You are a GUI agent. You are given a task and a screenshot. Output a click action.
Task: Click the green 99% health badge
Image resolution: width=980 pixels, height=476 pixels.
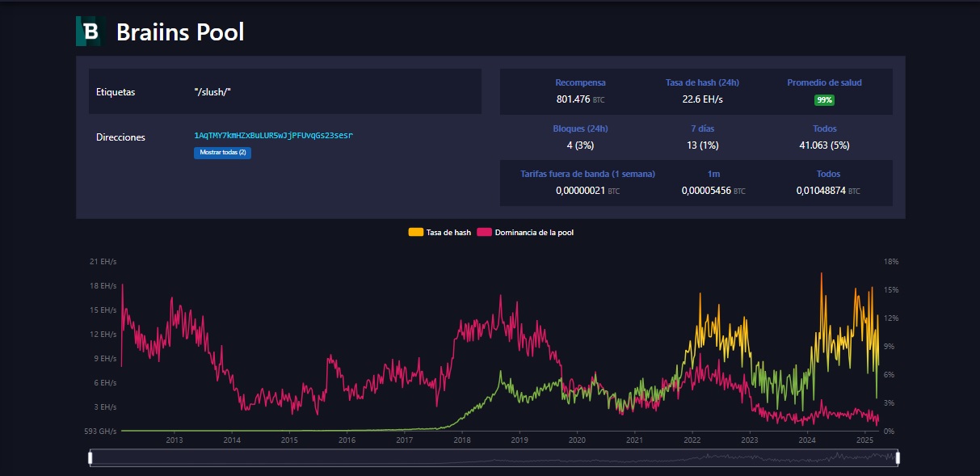pyautogui.click(x=825, y=99)
